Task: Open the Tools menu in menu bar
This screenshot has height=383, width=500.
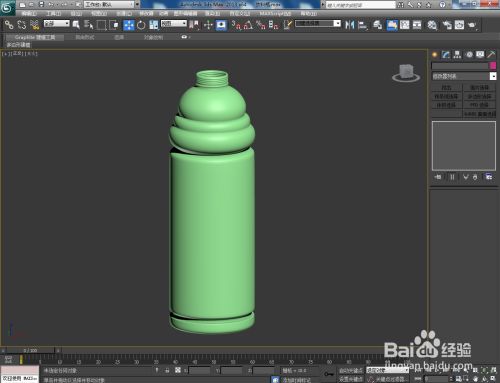Action: click(53, 14)
